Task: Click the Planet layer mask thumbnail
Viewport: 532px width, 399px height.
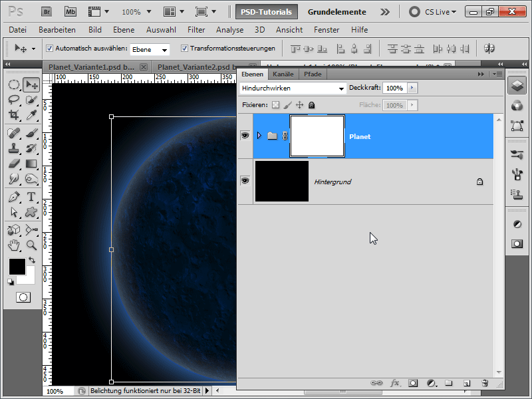Action: pos(317,136)
